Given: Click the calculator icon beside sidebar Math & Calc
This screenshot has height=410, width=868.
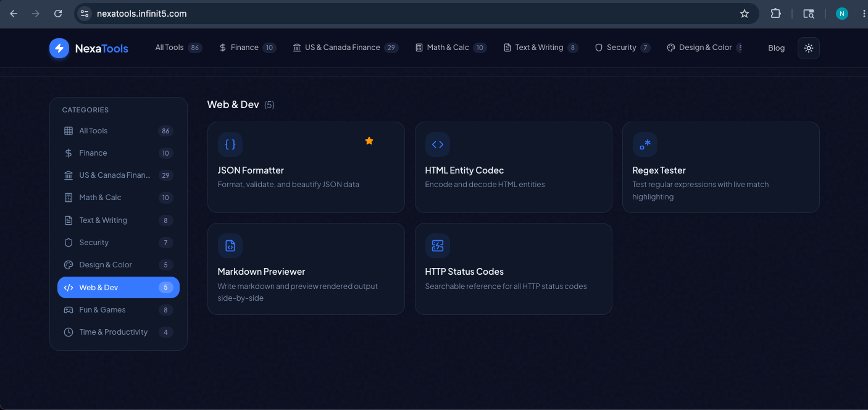Looking at the screenshot, I should [69, 198].
